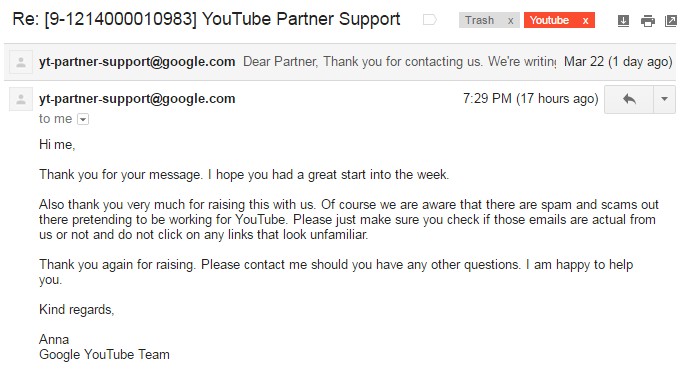Click the 'Mar 22 (1 day ago)' date
The width and height of the screenshot is (683, 371).
(618, 62)
